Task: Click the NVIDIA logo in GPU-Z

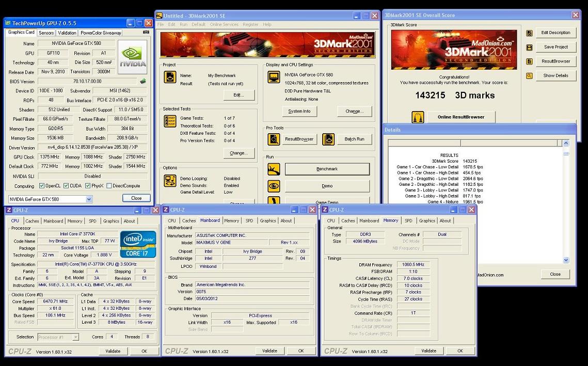Action: pyautogui.click(x=133, y=57)
